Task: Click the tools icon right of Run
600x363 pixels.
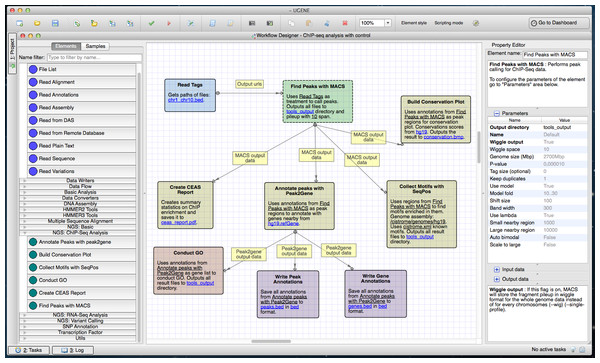Action: pyautogui.click(x=190, y=23)
